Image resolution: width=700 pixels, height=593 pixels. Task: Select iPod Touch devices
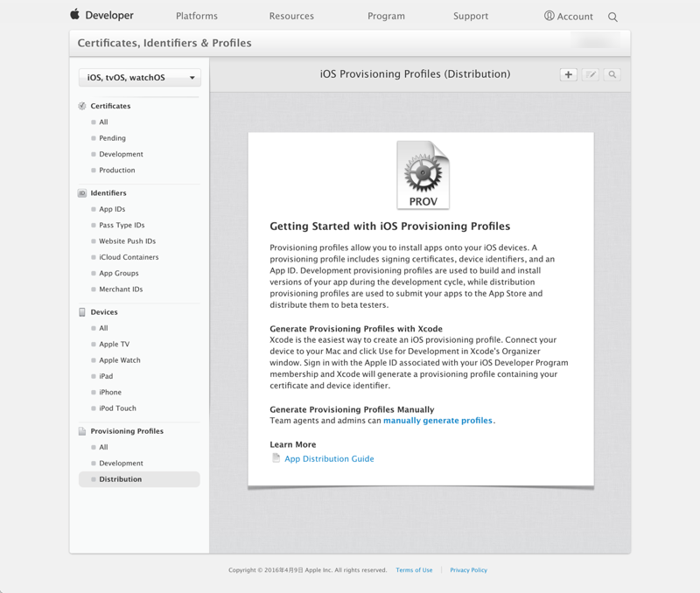(x=117, y=408)
